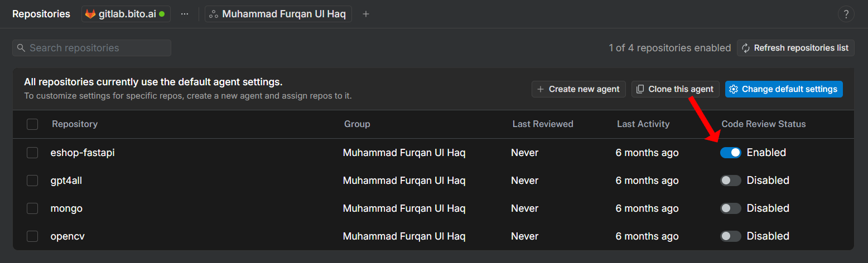868x263 pixels.
Task: Click the magnifier icon in the search box
Action: 21,48
